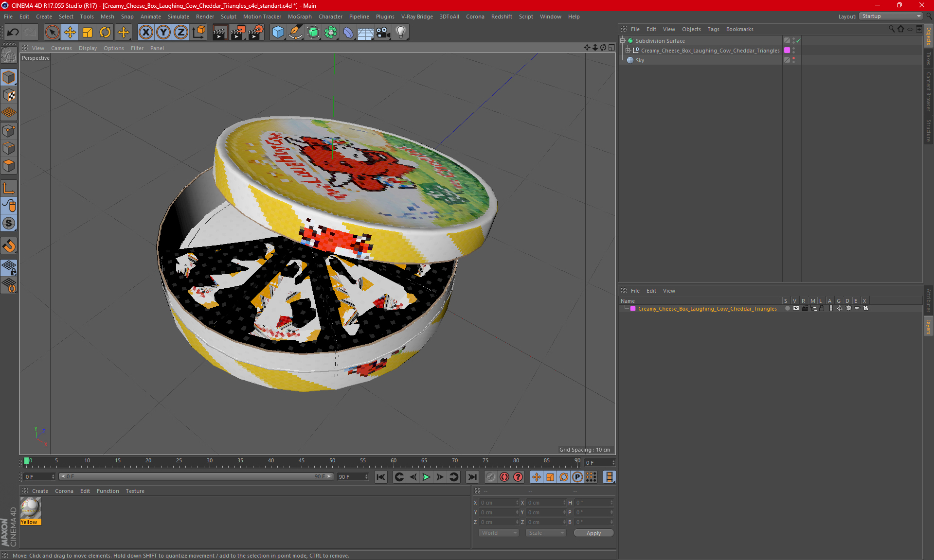Select the Move tool in toolbar
This screenshot has height=560, width=934.
click(x=70, y=33)
